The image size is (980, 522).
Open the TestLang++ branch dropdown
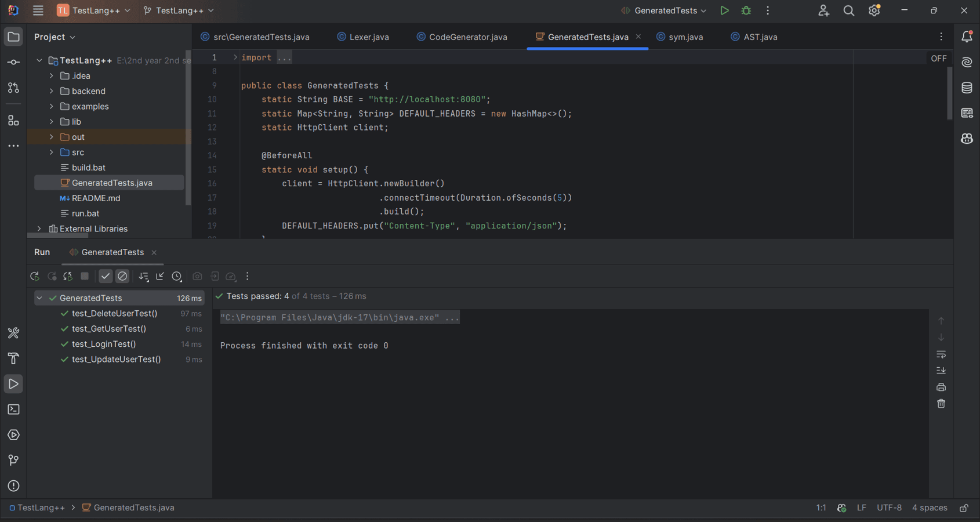[179, 10]
